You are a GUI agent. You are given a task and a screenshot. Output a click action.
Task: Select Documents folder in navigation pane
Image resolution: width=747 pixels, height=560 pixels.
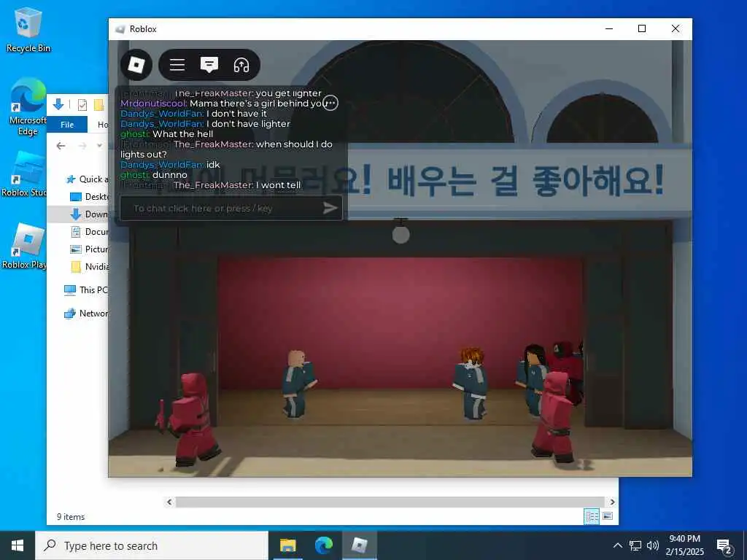pyautogui.click(x=89, y=232)
